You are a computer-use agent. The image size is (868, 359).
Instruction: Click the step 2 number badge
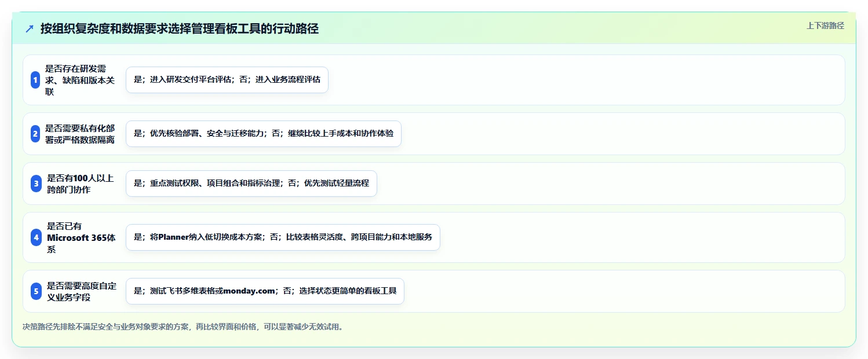(36, 134)
